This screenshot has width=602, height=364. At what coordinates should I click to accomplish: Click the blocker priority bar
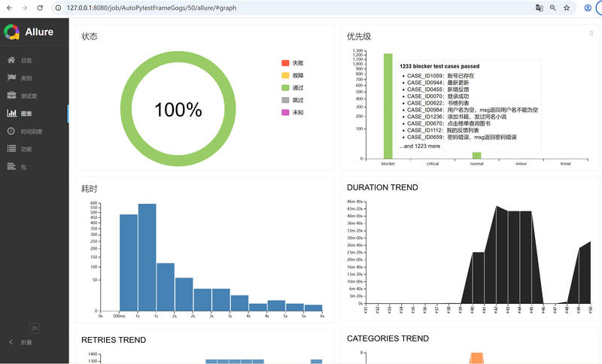388,106
